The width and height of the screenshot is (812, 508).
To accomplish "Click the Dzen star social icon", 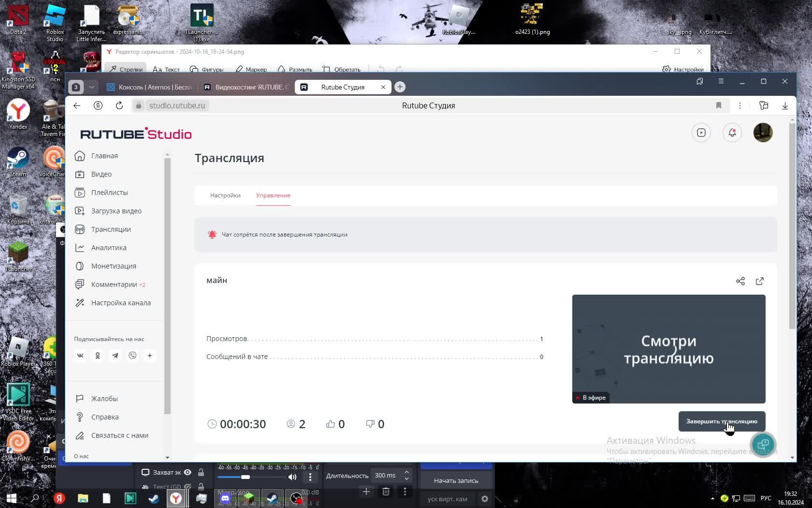I will pos(150,356).
